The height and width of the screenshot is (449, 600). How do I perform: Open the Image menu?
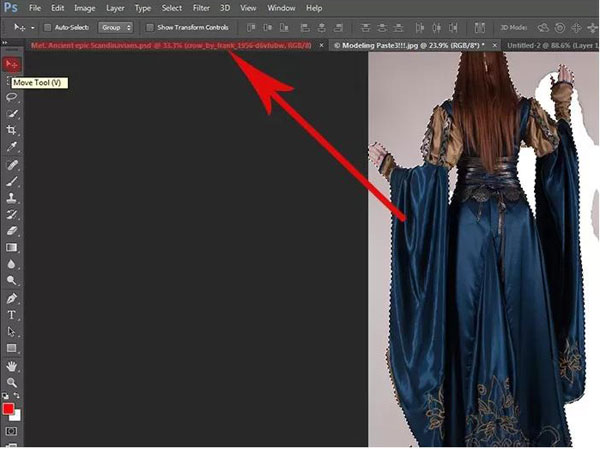(x=85, y=8)
